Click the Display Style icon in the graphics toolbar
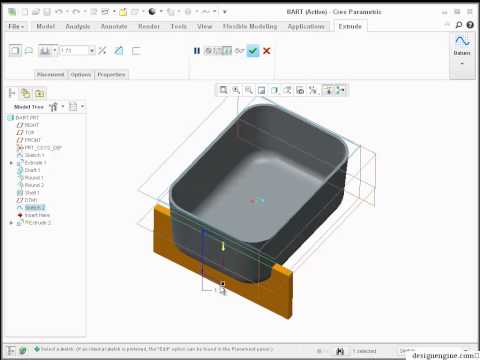The width and height of the screenshot is (480, 360). pos(274,90)
